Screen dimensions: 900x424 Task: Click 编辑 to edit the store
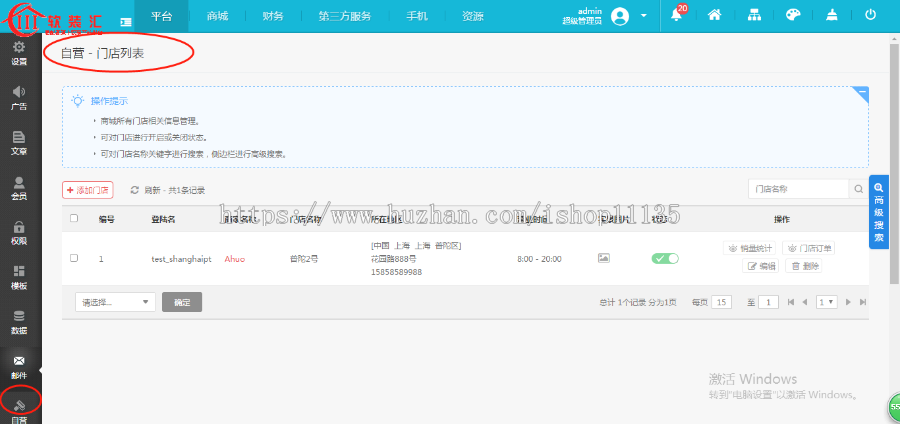pyautogui.click(x=761, y=266)
